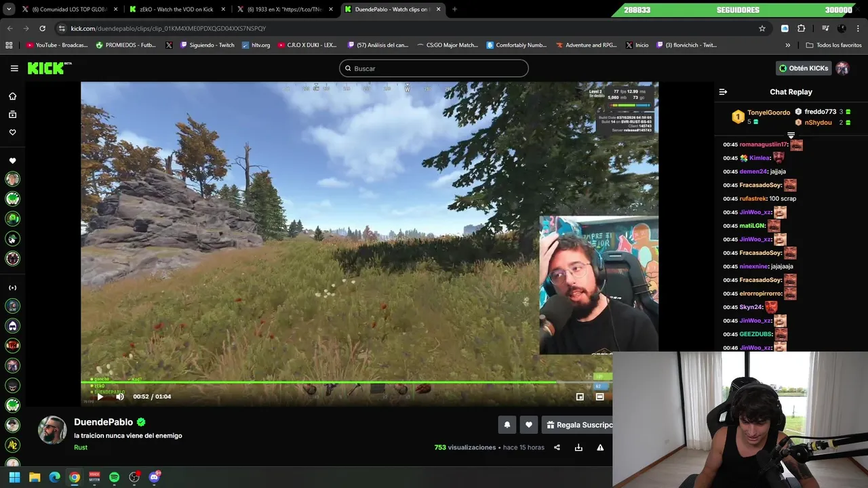Open the user profile avatar menu

click(843, 68)
